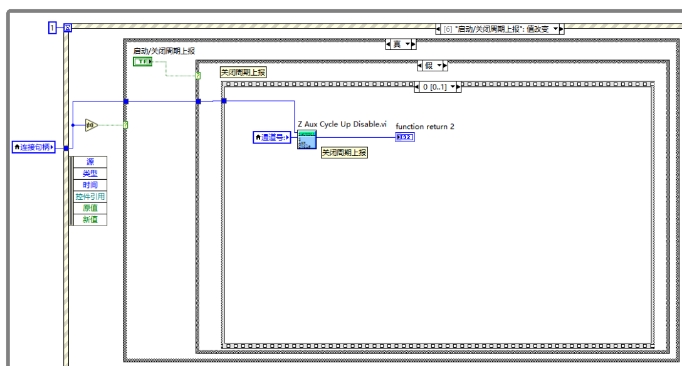Click the Z Aux Cycle Up Disable.vi subVI icon

click(x=307, y=139)
